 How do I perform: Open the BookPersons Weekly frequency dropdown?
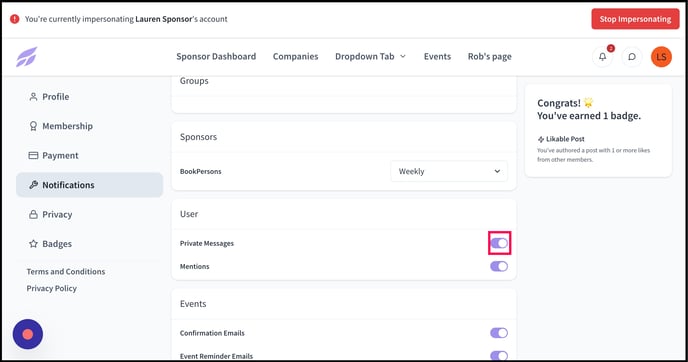[449, 172]
